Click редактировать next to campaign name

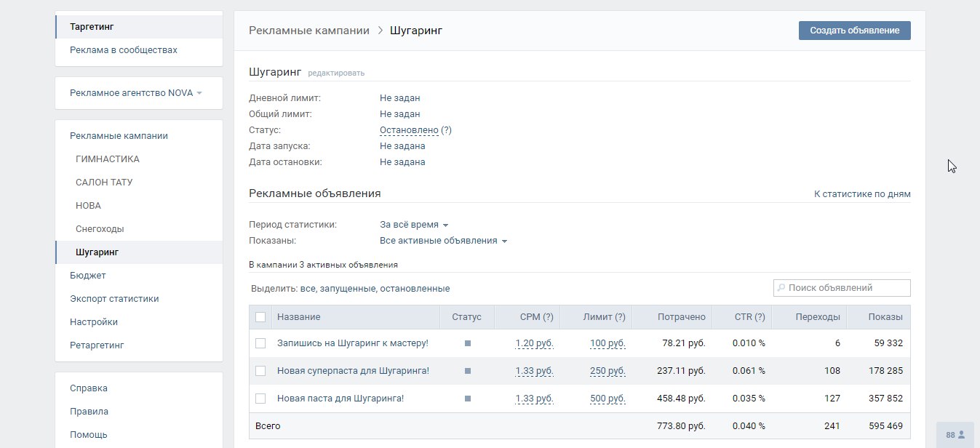click(x=336, y=73)
